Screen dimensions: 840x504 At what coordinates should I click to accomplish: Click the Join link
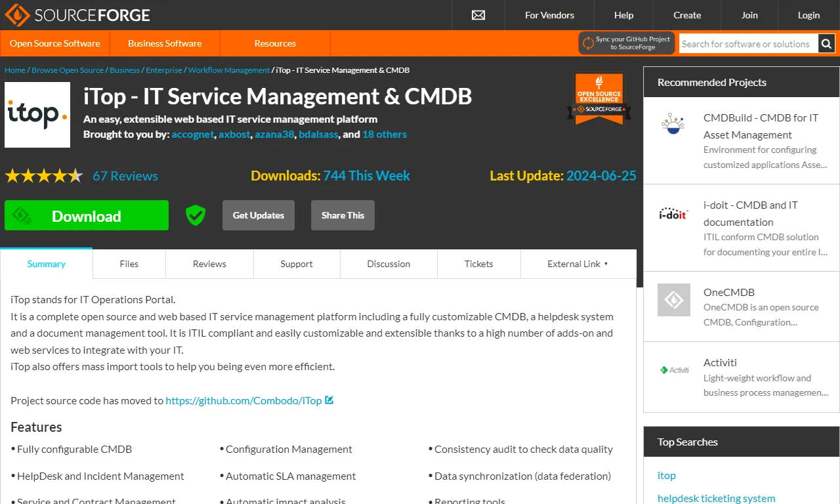tap(749, 15)
